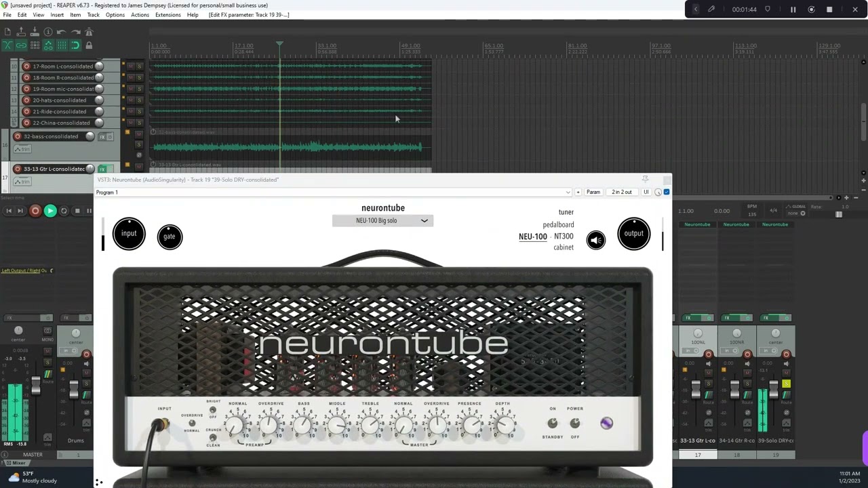Open the Insert menu
Screen dimensions: 868x488
click(x=57, y=15)
